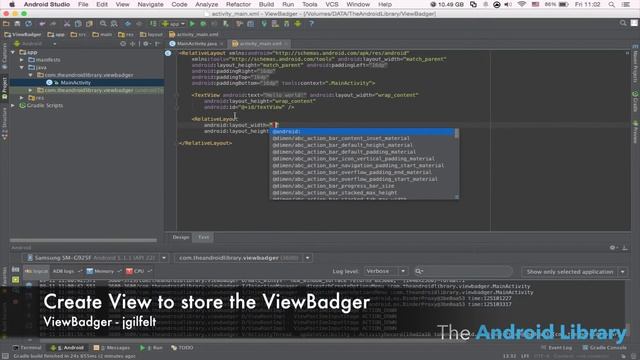Click the Cut scissors toolbar icon
640x360 pixels.
tap(67, 24)
